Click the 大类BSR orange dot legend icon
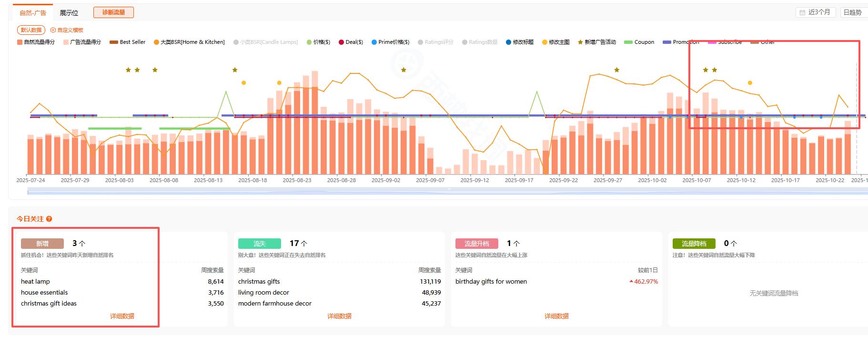868x338 pixels. click(156, 42)
